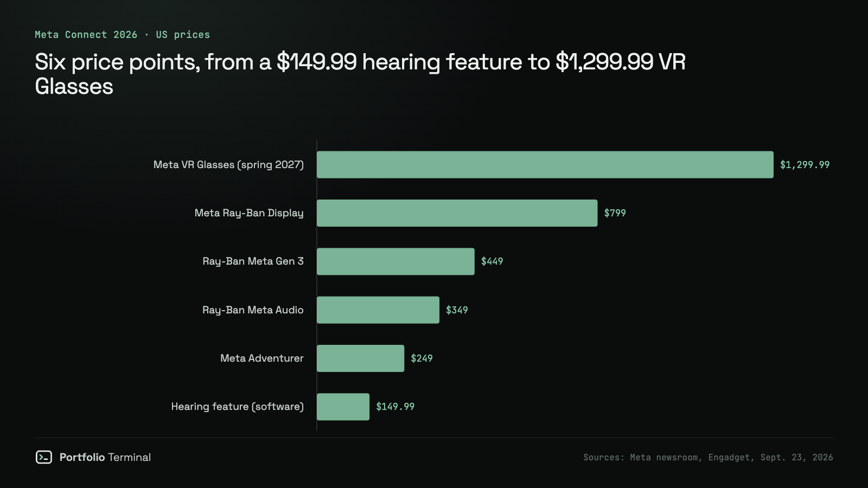The height and width of the screenshot is (488, 868).
Task: Click the Portfolio Terminal brand name
Action: coord(105,457)
